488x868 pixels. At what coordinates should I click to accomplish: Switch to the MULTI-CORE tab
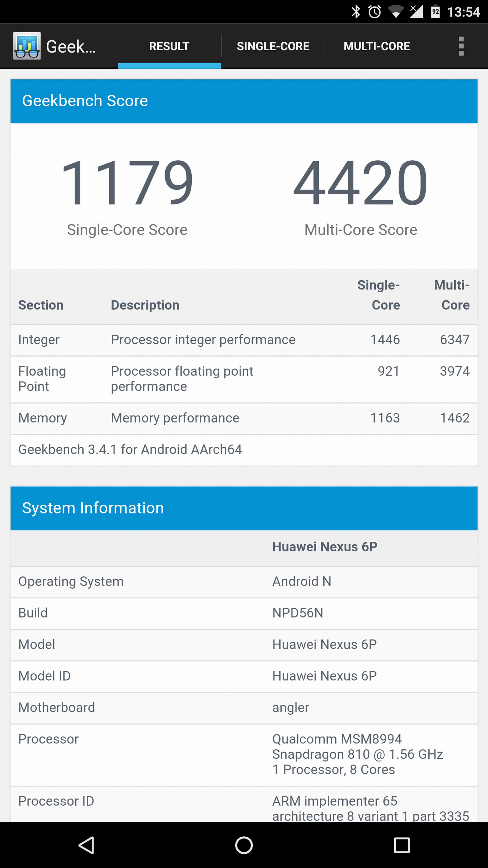[376, 46]
